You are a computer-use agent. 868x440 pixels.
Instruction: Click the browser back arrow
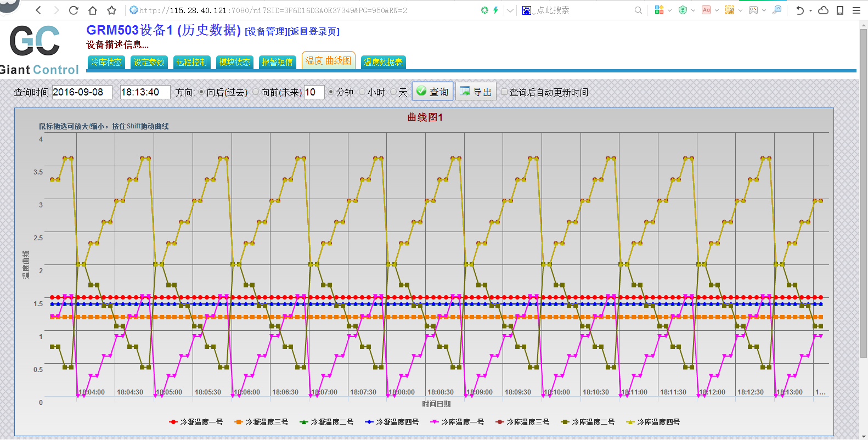pyautogui.click(x=38, y=10)
